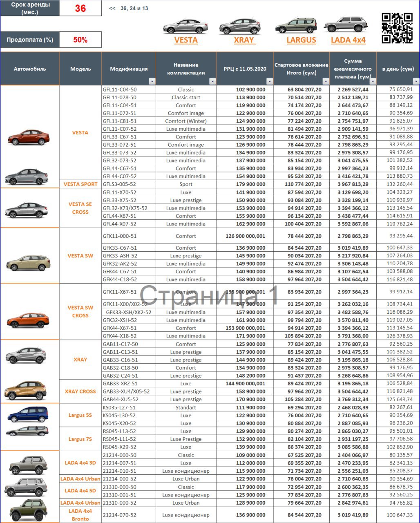Select daily amount 126 378,93
The height and width of the screenshot is (523, 420).
[398, 336]
